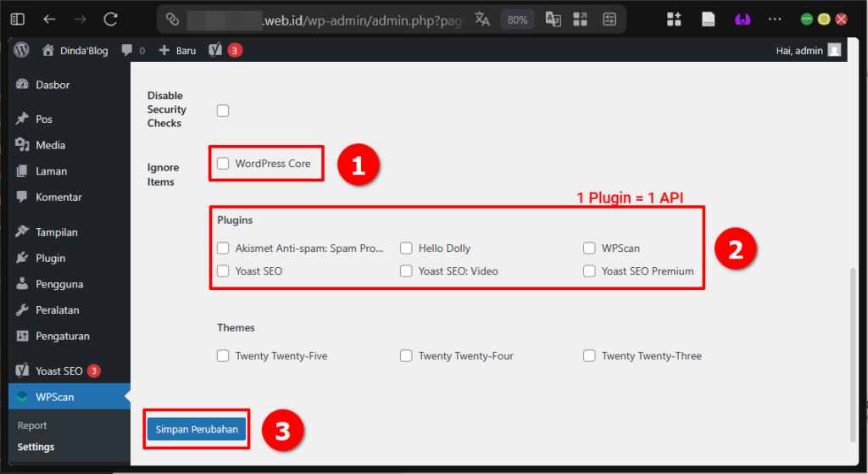This screenshot has width=868, height=474.
Task: Check the WPScan plugin checkbox
Action: coord(589,248)
